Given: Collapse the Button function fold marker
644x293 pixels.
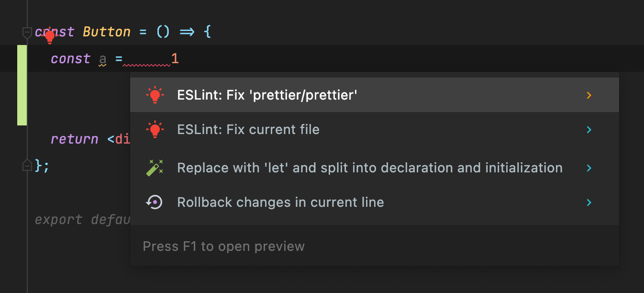Looking at the screenshot, I should [27, 33].
